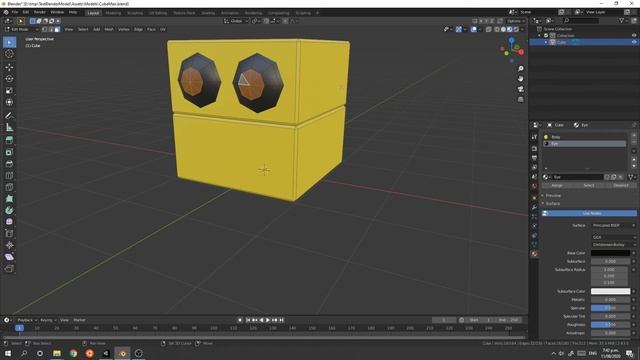
Task: Select the Rotate tool
Action: [9, 78]
